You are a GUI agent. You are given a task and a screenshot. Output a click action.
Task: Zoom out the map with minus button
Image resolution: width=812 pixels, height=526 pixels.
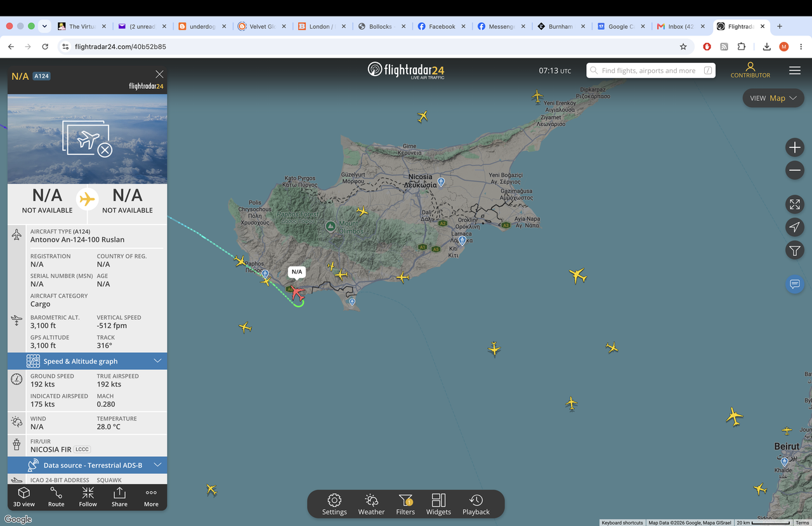(795, 170)
